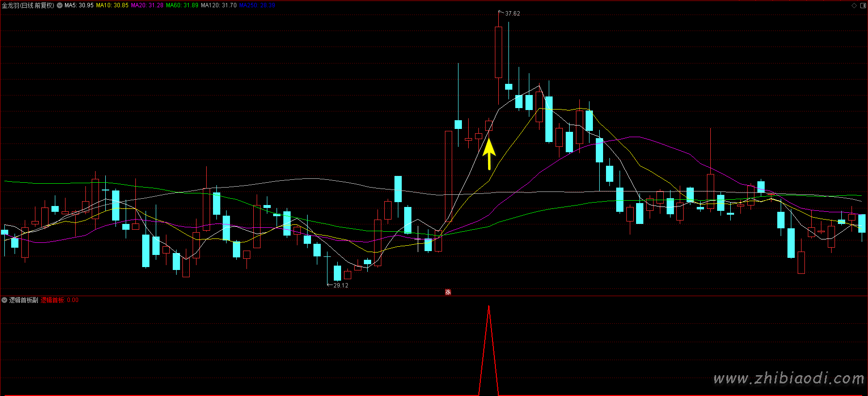Click the 37.62 high price label
This screenshot has height=396, width=868.
coord(512,14)
